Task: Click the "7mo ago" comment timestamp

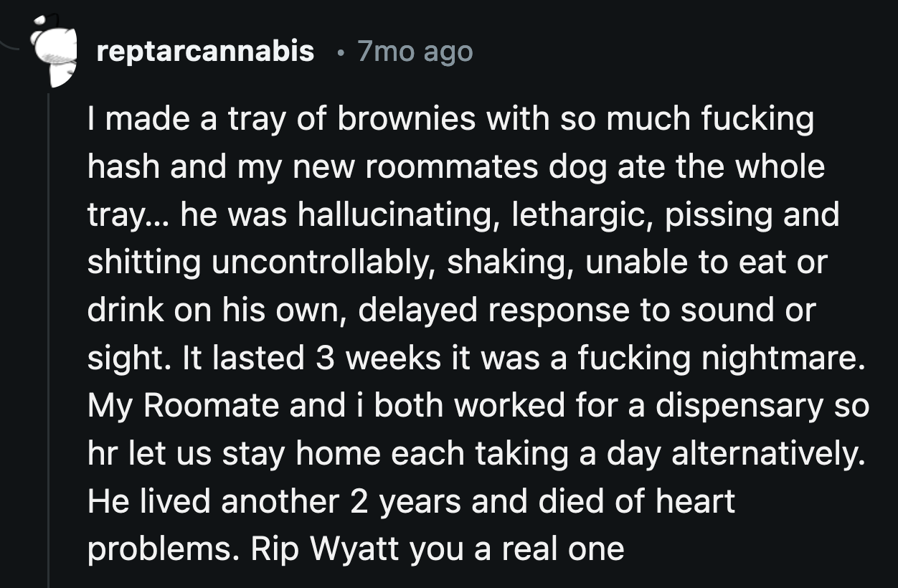Action: (x=415, y=51)
